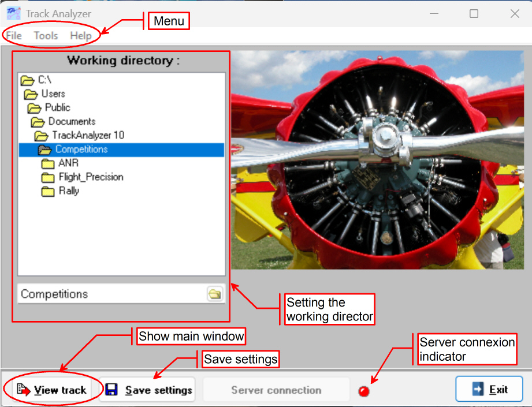
Task: Select the Users folder in directory tree
Action: coord(53,94)
